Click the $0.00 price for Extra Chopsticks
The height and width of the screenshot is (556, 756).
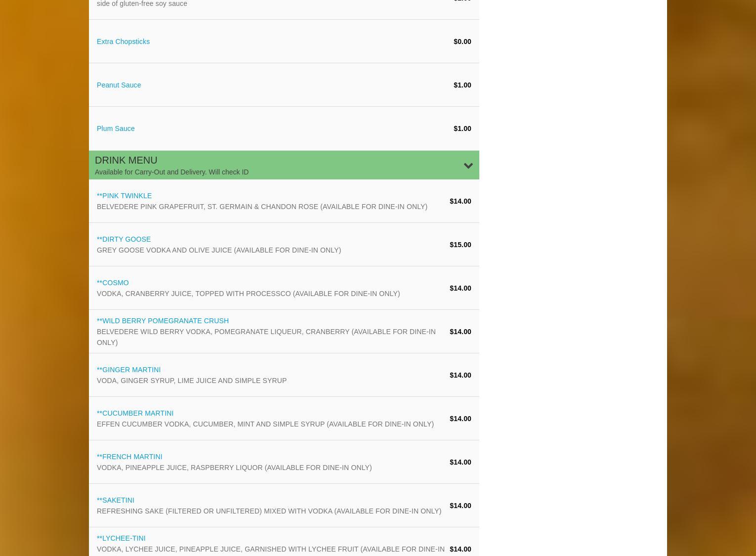click(462, 42)
